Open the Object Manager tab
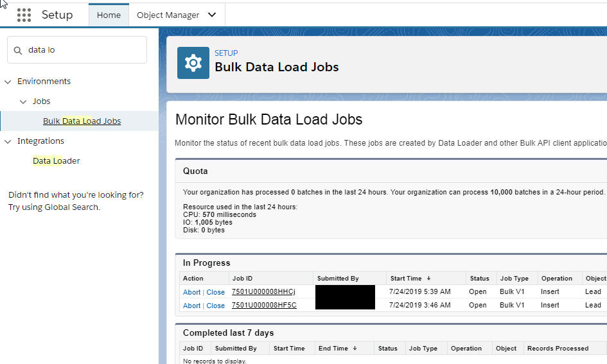The height and width of the screenshot is (364, 607). pos(168,15)
